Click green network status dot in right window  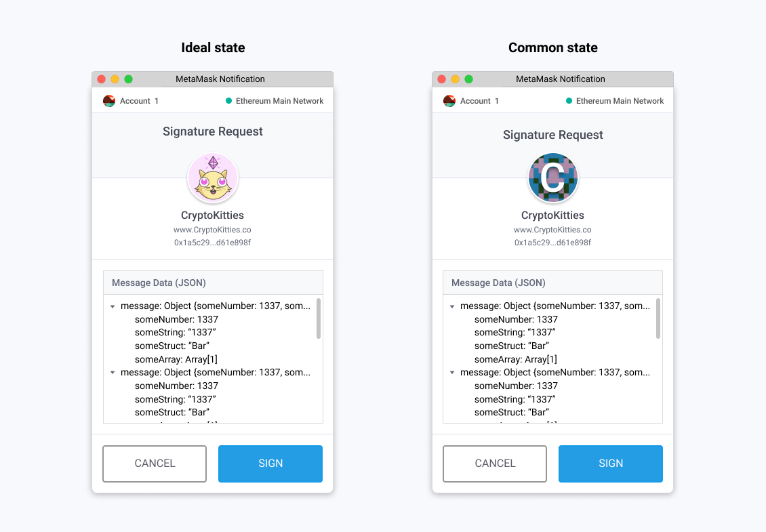click(569, 101)
